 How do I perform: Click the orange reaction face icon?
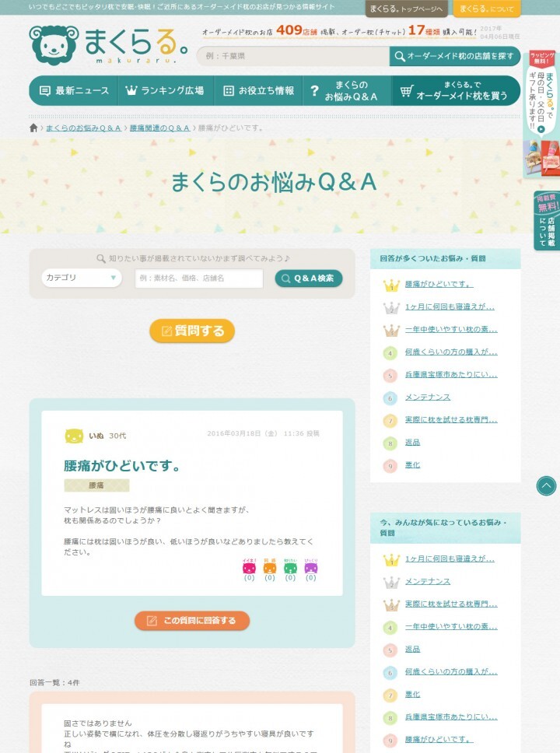click(x=270, y=568)
